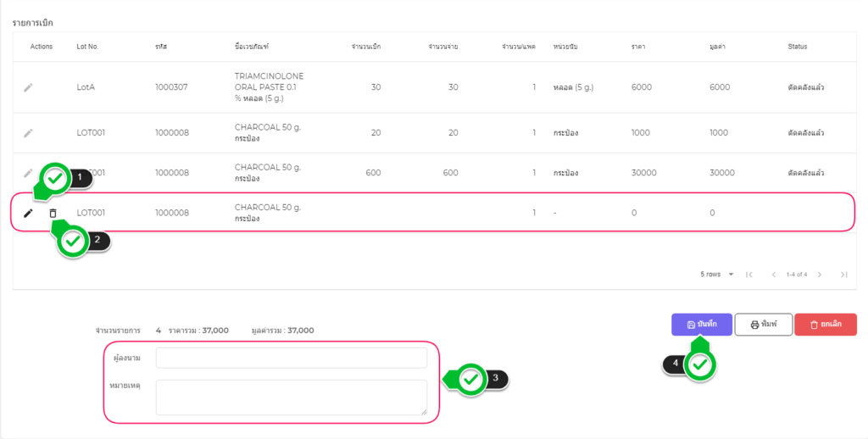
Task: Click the ราคา price column header
Action: tap(637, 47)
